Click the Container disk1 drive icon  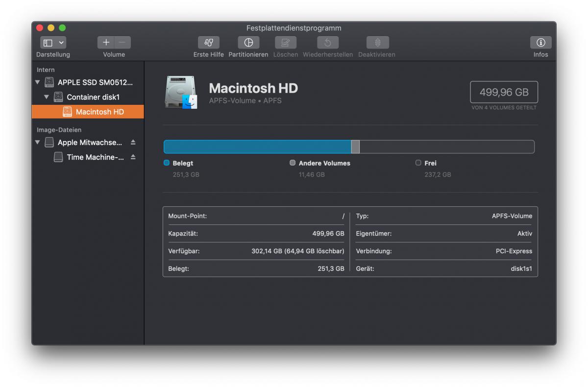pos(58,97)
